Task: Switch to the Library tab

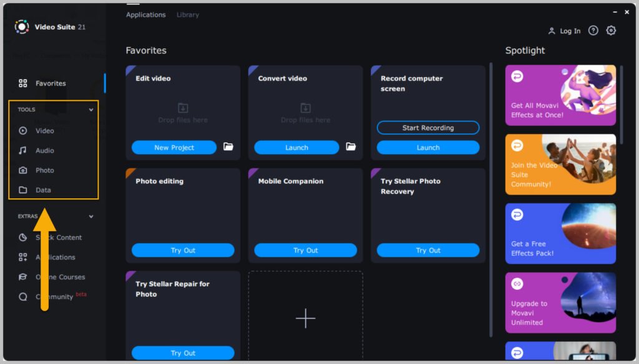Action: coord(188,15)
